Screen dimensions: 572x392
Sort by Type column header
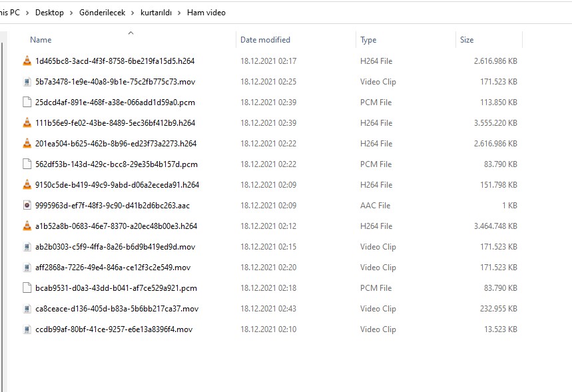click(x=368, y=40)
